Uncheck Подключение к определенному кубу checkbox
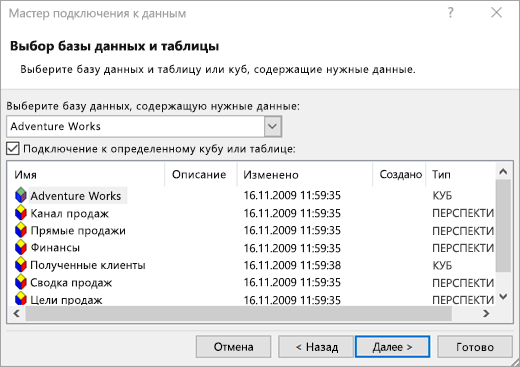 (13, 149)
